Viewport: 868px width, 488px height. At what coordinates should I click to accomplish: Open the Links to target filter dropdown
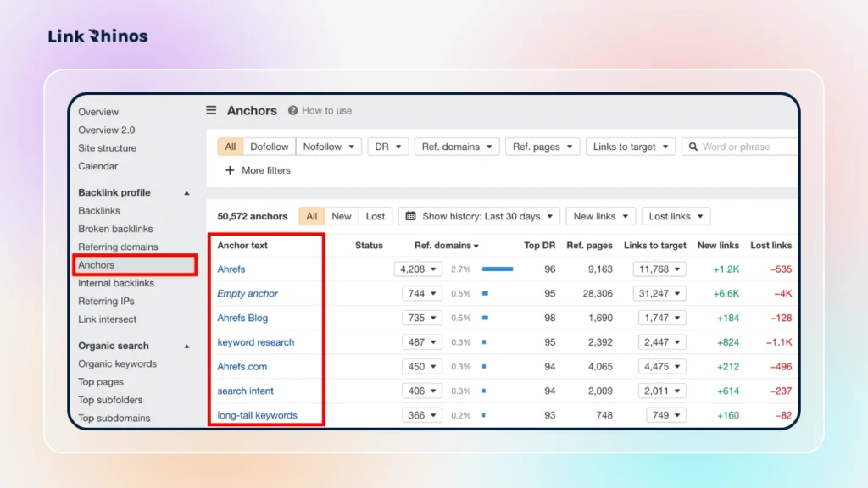click(631, 147)
